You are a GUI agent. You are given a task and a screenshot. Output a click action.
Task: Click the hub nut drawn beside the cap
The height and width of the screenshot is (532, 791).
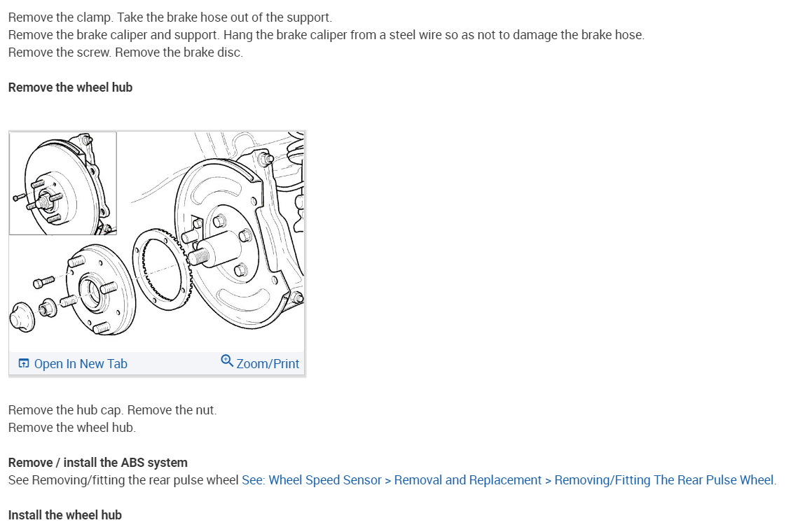(48, 307)
